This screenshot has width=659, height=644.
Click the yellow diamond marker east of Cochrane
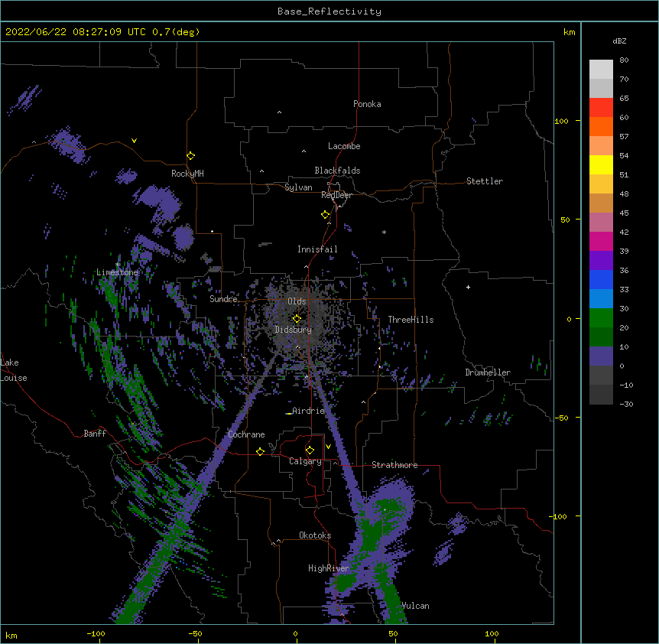[260, 451]
